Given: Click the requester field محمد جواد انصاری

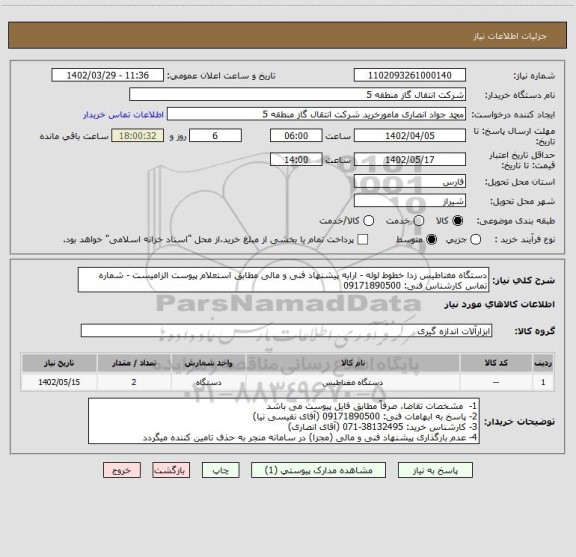Looking at the screenshot, I should coord(316,114).
